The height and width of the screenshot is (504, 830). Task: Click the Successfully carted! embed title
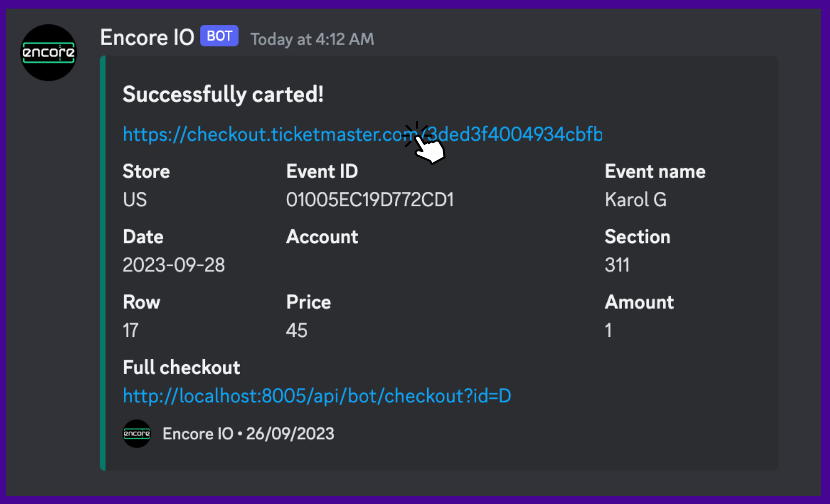223,94
